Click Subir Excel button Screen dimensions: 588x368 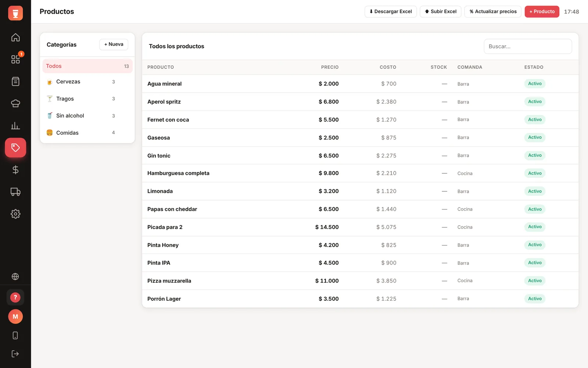[441, 11]
